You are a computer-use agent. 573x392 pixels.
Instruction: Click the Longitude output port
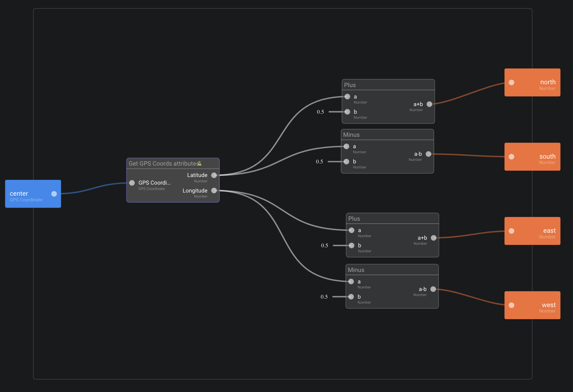[214, 191]
